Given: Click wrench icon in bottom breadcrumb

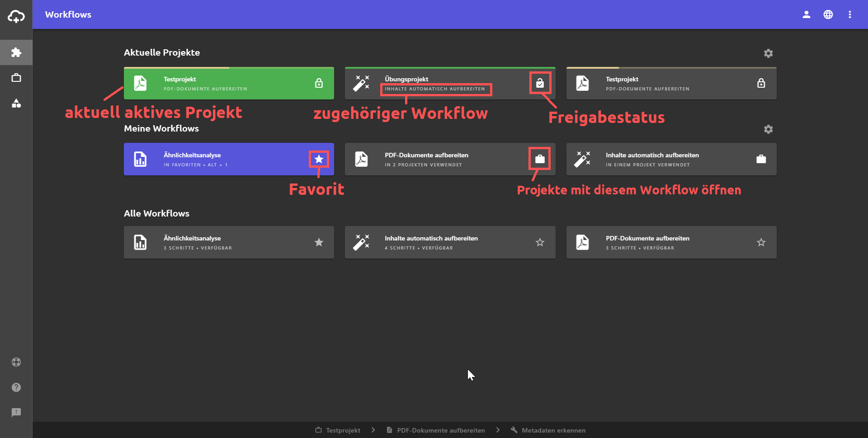Looking at the screenshot, I should click(514, 430).
